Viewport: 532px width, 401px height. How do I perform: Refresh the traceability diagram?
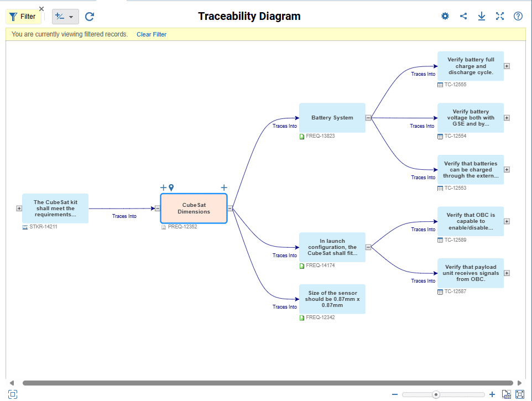click(90, 17)
